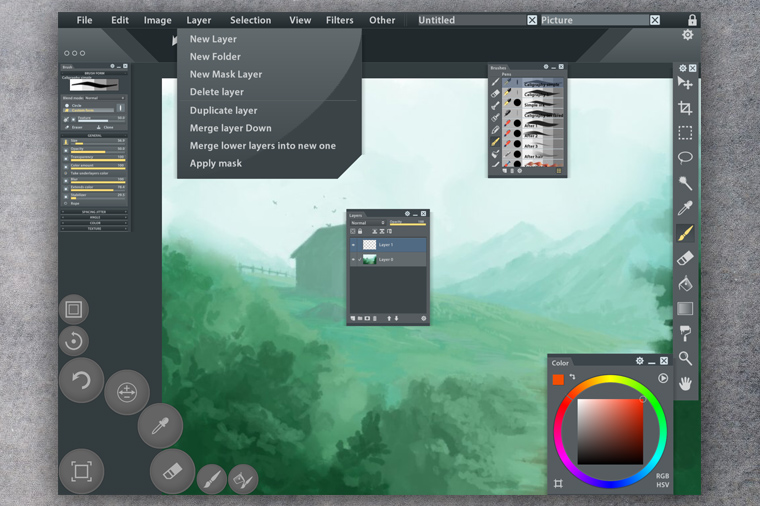
Task: Select the Eyedropper tool in right toolbar
Action: tap(685, 208)
